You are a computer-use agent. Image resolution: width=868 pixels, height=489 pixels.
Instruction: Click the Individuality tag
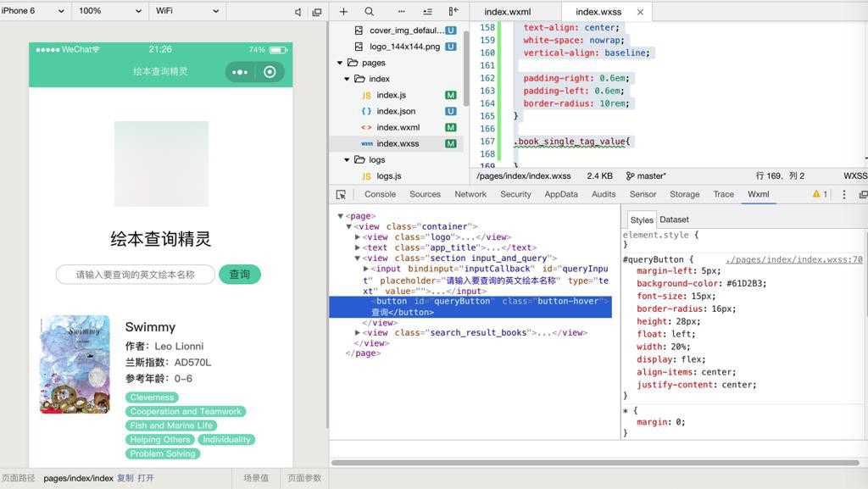click(226, 440)
